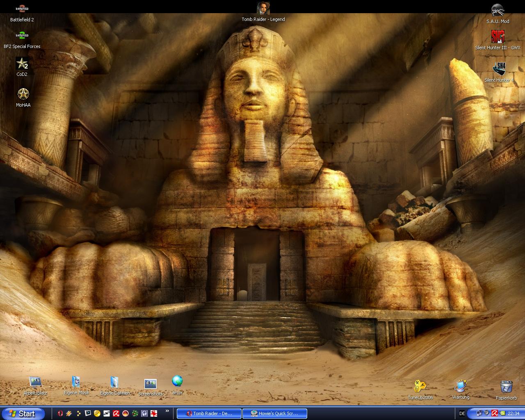The image size is (525, 420).
Task: Launch TuneUp2006 from the desktop
Action: tap(420, 387)
